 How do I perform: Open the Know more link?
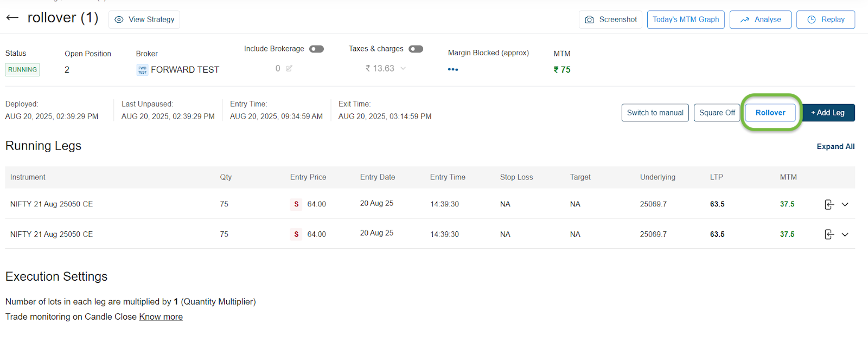click(x=161, y=316)
